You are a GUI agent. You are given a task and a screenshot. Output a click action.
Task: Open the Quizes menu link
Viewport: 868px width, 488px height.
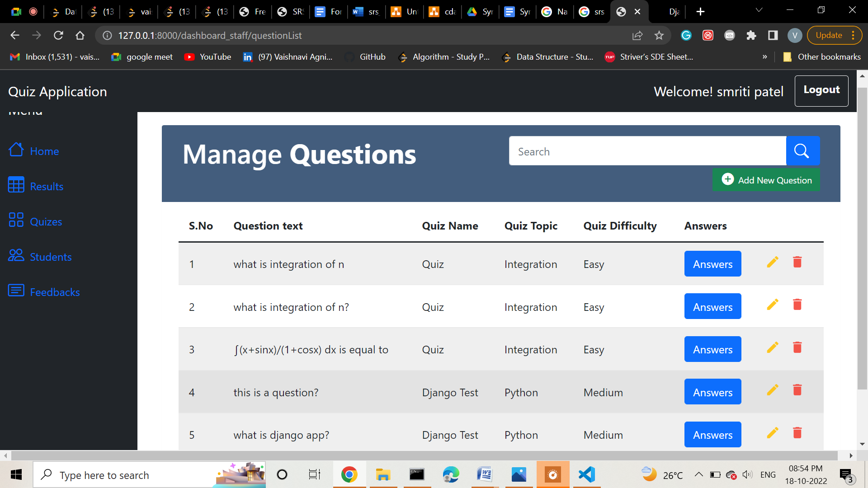(x=46, y=222)
